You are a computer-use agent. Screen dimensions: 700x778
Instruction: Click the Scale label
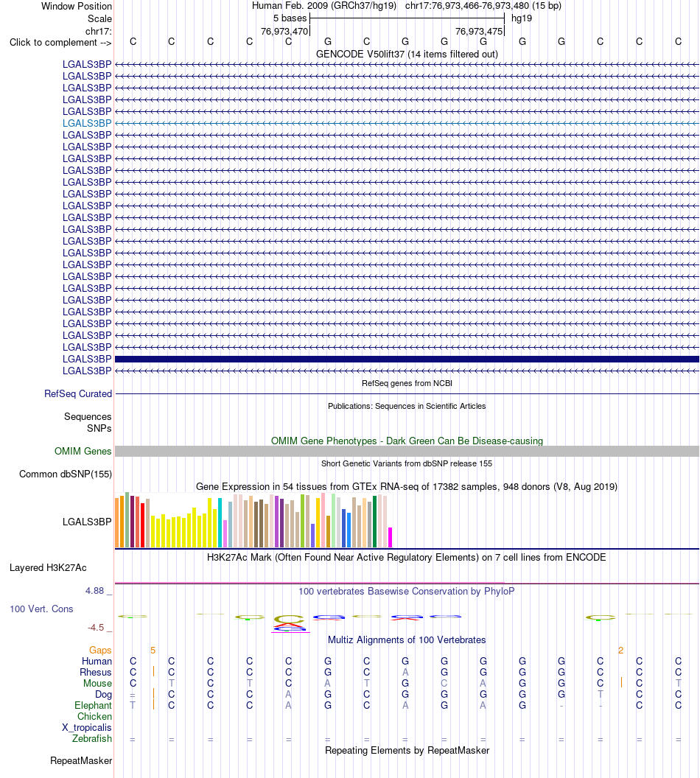[99, 18]
